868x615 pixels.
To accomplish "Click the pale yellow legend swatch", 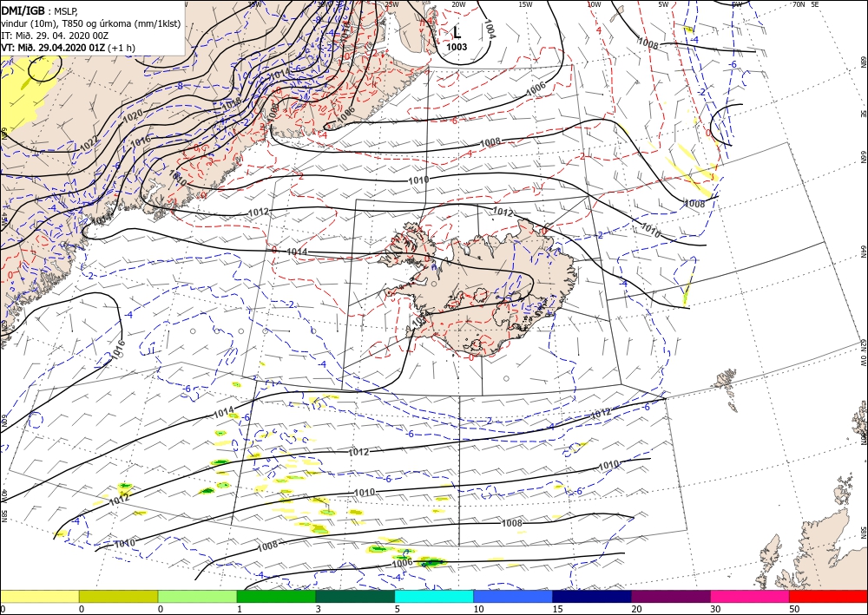I will pos(39,596).
